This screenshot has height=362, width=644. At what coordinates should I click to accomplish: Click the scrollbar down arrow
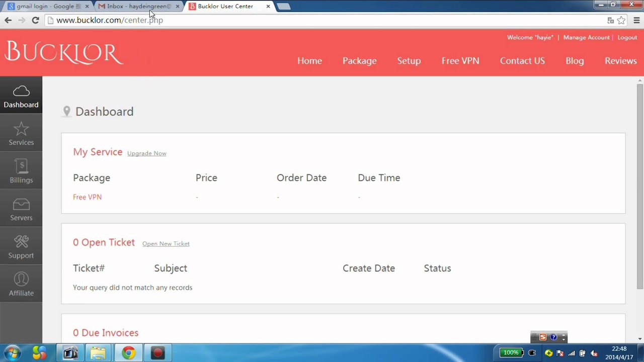tap(640, 339)
